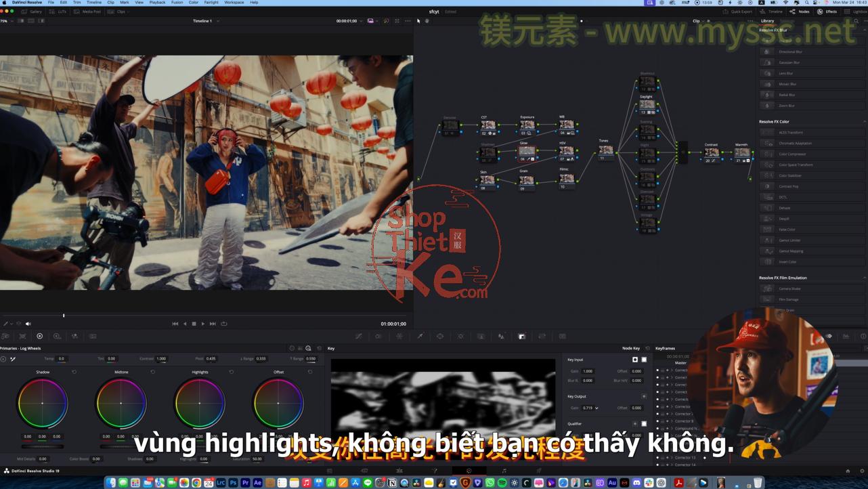Open the Fusion menu
Image resolution: width=868 pixels, height=489 pixels.
click(177, 3)
